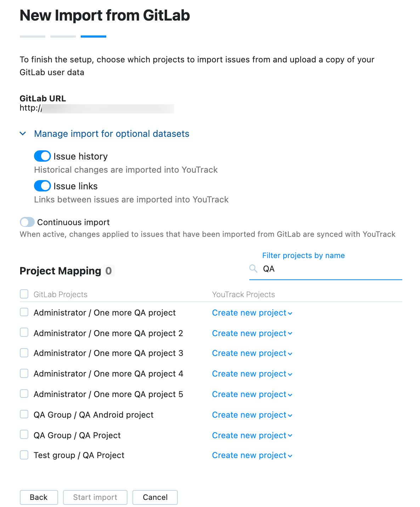420x507 pixels.
Task: Open the project dropdown next to One more QA project
Action: [x=252, y=313]
